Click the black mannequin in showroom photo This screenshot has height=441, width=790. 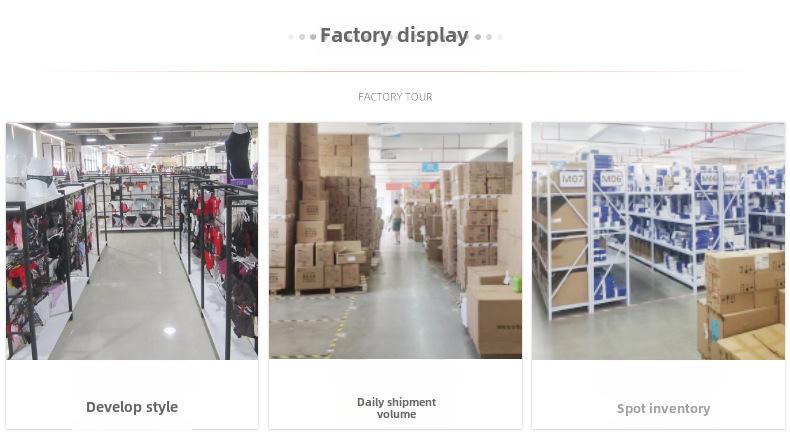tap(239, 151)
